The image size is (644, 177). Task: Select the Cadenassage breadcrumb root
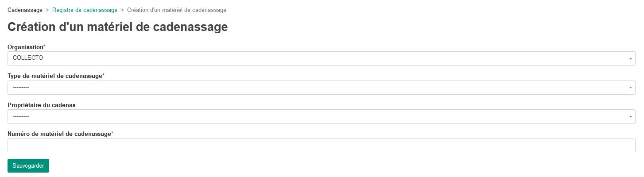(25, 10)
